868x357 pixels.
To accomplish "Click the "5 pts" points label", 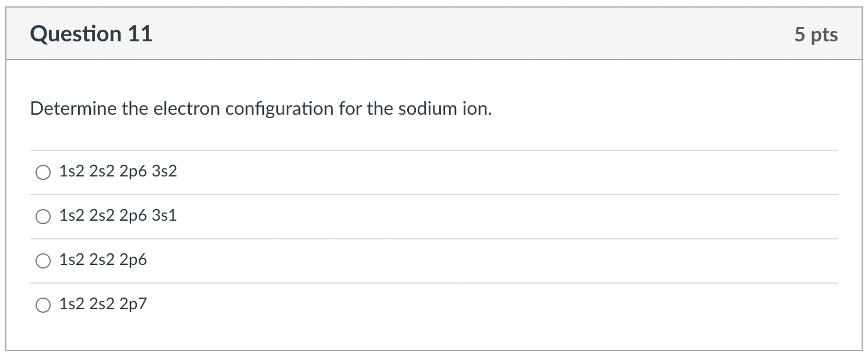I will 816,34.
